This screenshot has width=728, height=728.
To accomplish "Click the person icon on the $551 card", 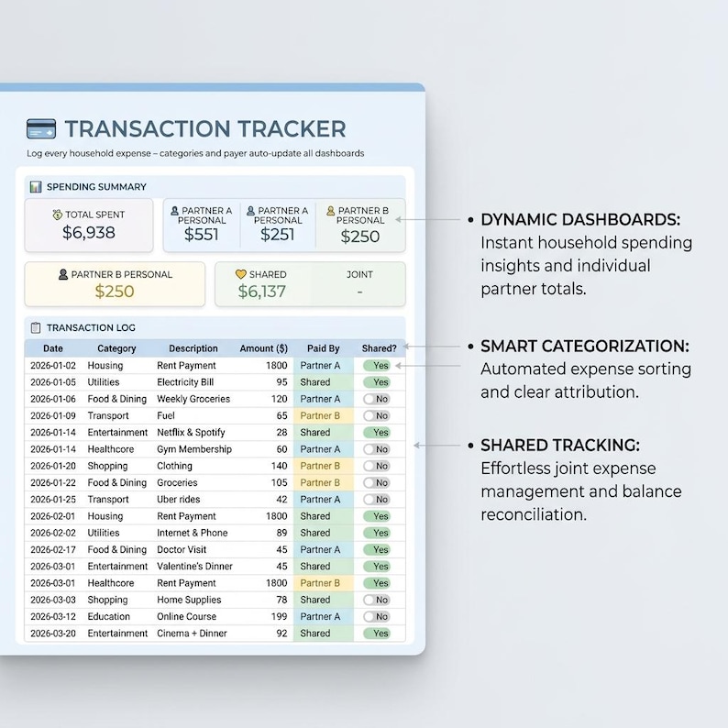I will (x=174, y=211).
